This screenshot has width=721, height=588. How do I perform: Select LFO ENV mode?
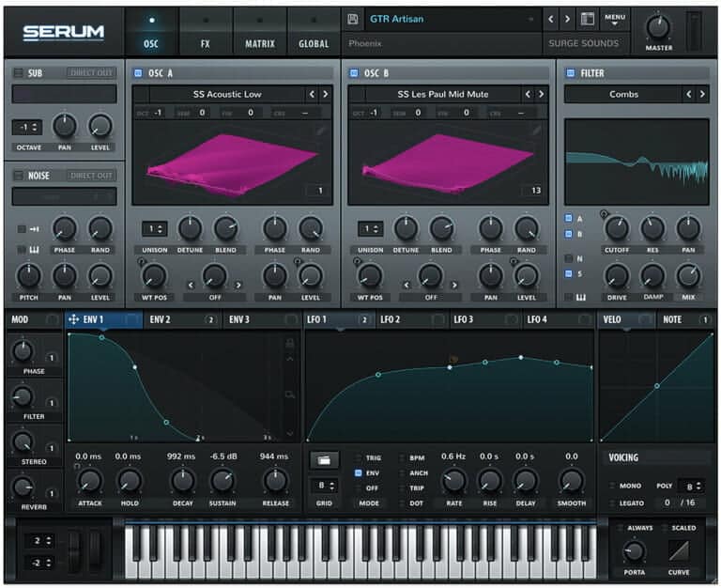tap(359, 473)
